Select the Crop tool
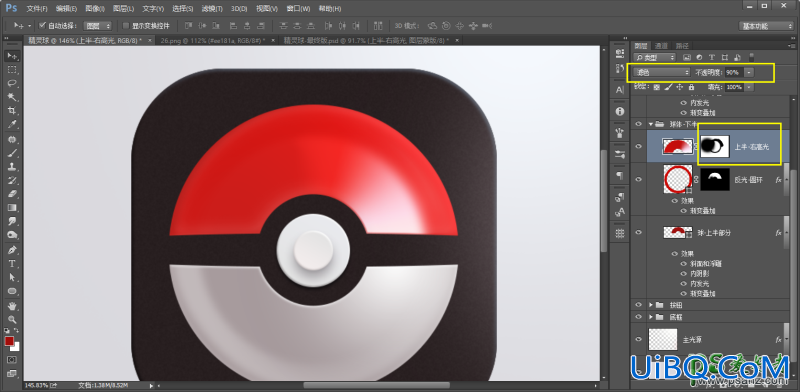800x392 pixels. tap(12, 110)
